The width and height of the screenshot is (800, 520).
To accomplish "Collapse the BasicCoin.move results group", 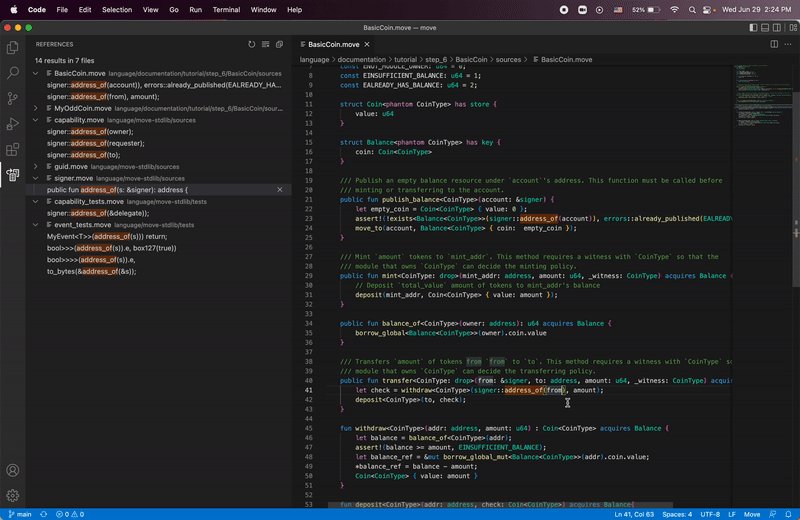I will [36, 73].
